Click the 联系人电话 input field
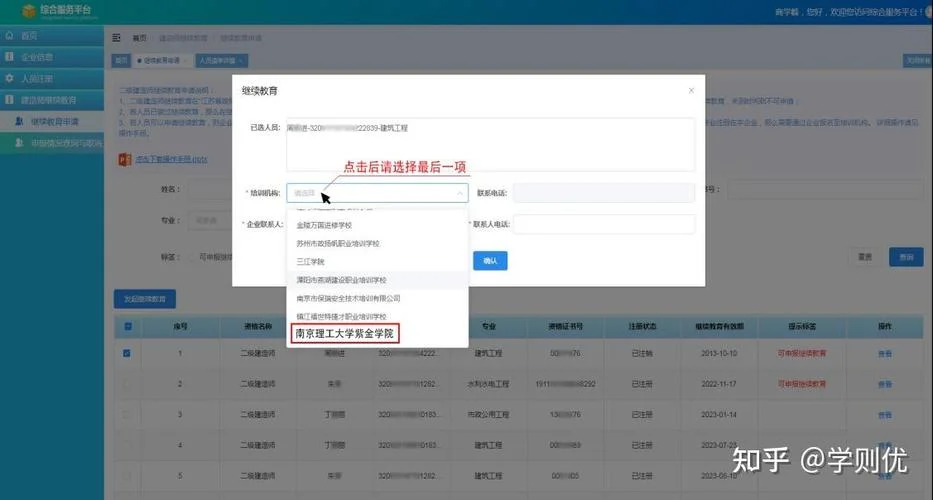The image size is (933, 500). [x=604, y=224]
